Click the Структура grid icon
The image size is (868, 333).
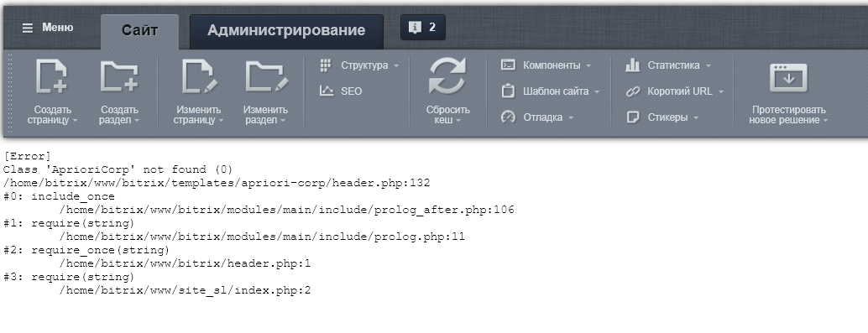click(x=326, y=65)
